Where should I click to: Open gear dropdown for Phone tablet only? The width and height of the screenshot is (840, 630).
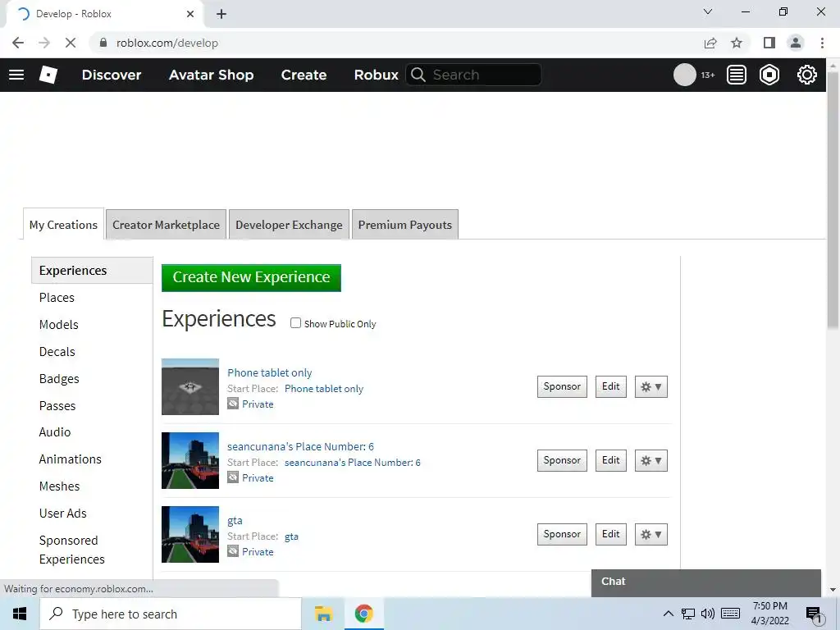[651, 387]
